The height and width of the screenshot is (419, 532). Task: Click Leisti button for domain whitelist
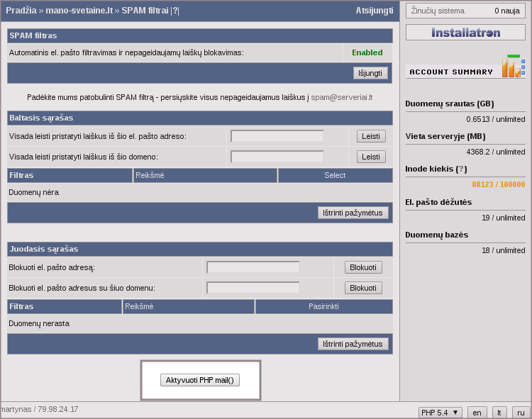click(x=371, y=157)
